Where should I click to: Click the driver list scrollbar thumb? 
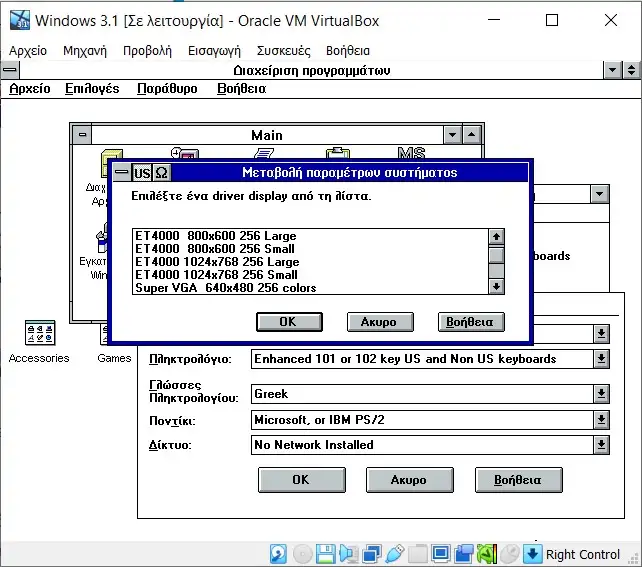click(x=496, y=255)
